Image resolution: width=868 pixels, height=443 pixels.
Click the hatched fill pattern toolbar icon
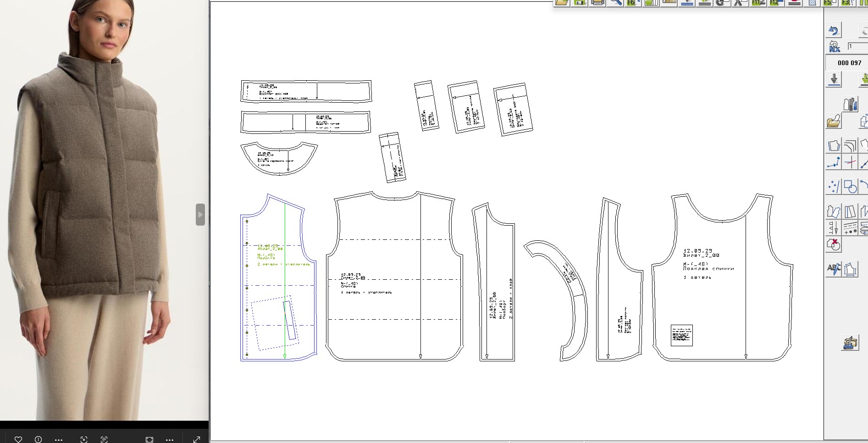click(812, 2)
